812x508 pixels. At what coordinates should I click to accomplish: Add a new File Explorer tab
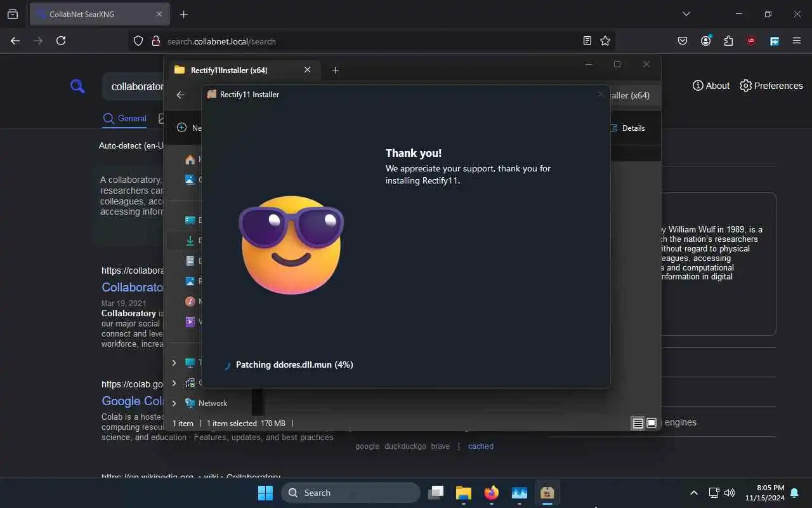[x=336, y=70]
